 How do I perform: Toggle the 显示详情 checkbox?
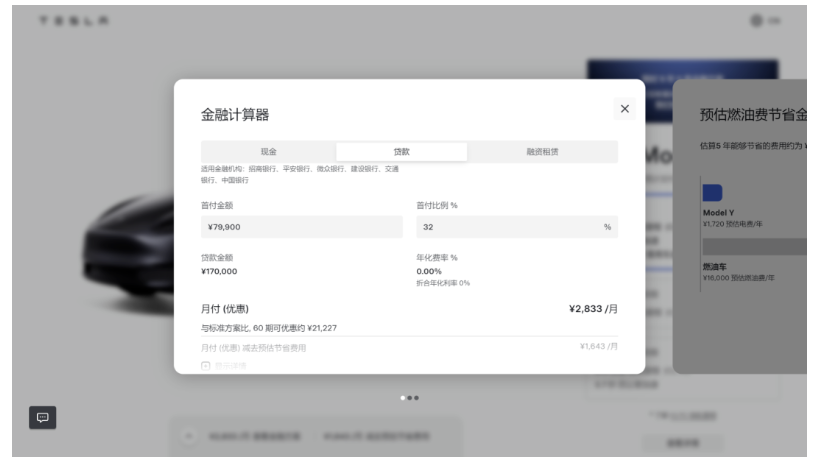(206, 366)
